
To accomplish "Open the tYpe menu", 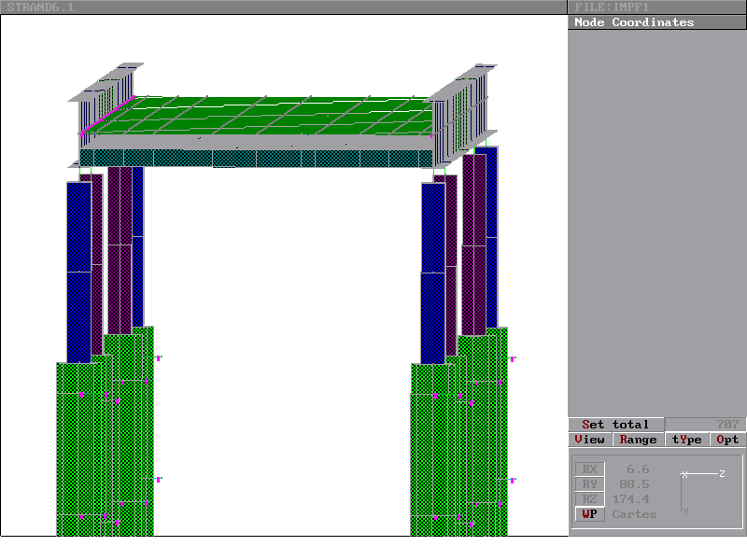I will pyautogui.click(x=686, y=440).
